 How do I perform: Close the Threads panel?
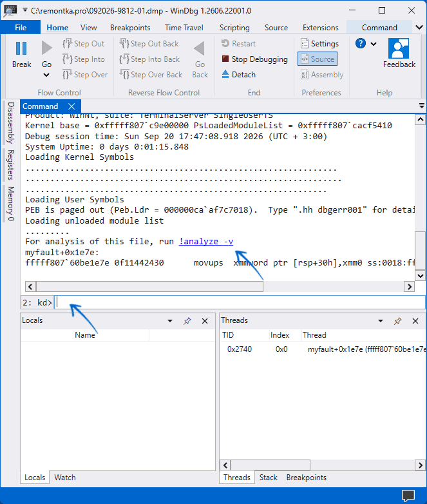tap(415, 321)
